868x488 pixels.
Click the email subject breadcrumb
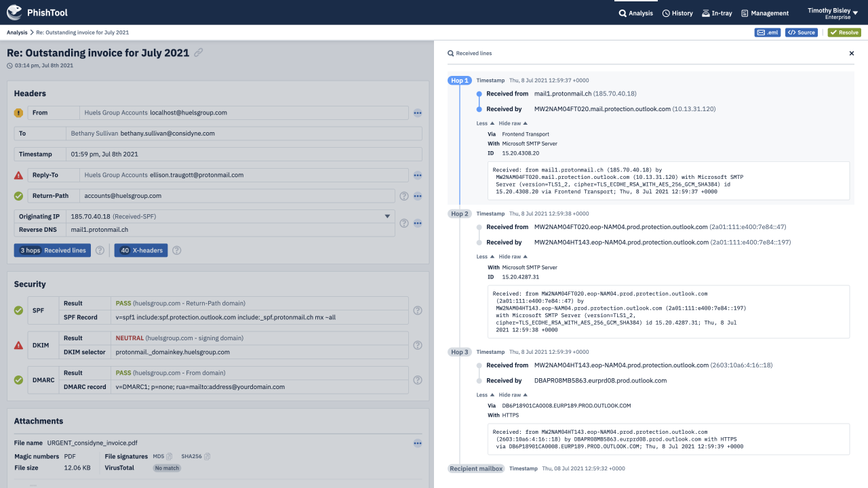click(x=82, y=33)
